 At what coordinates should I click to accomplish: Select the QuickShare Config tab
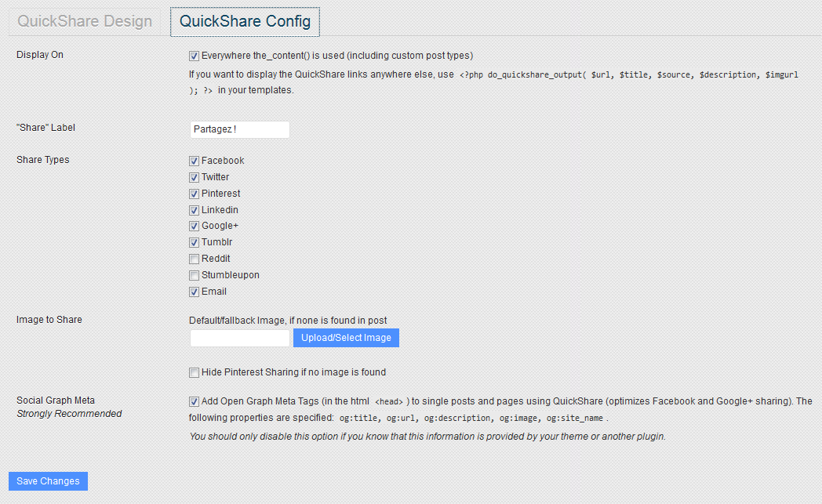[x=245, y=21]
